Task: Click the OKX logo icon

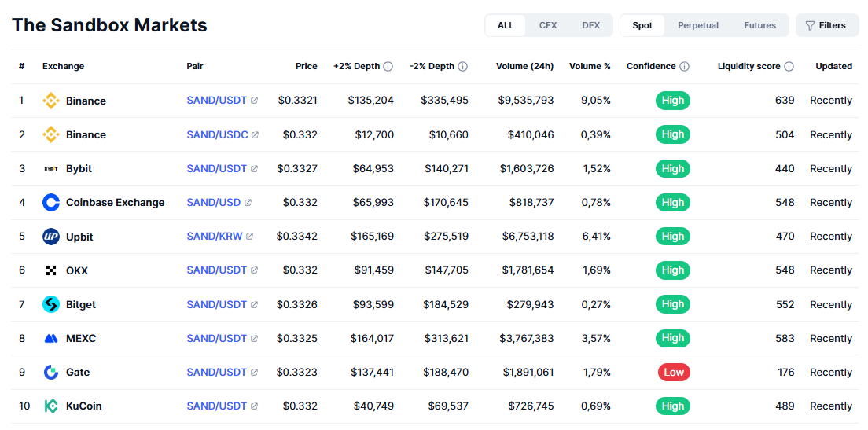Action: coord(51,270)
